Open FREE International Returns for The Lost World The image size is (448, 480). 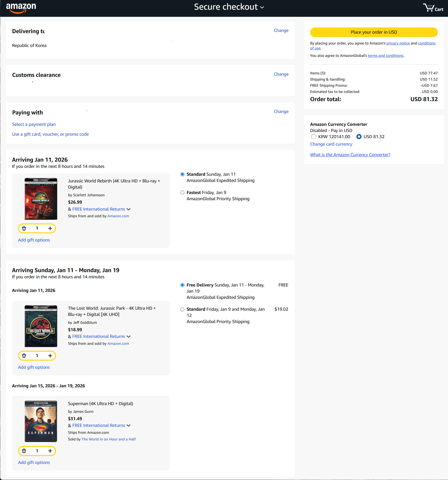pyautogui.click(x=99, y=336)
